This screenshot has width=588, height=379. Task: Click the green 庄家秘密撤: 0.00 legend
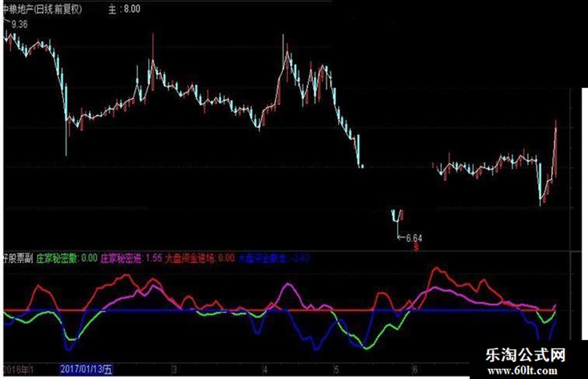(67, 258)
